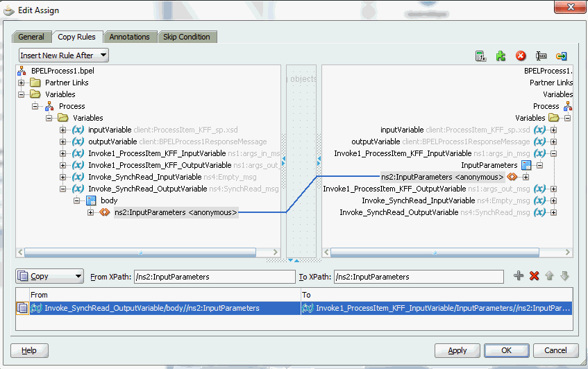Click the red circle Remove icon
588x369 pixels.
[521, 56]
